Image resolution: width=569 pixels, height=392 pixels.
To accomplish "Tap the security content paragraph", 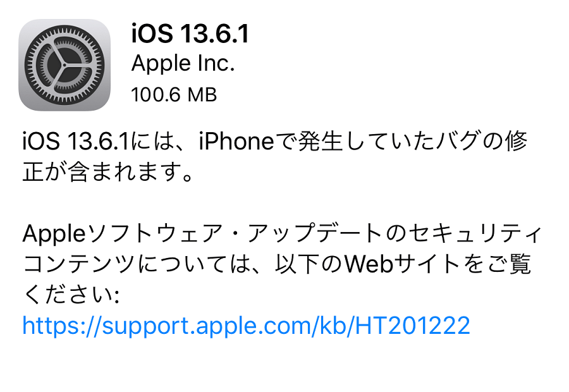I will [282, 264].
